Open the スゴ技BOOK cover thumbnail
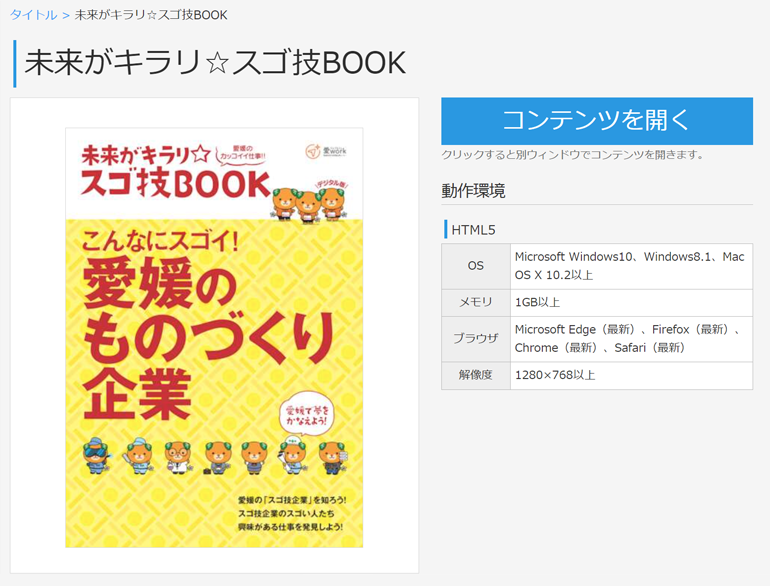 click(214, 337)
